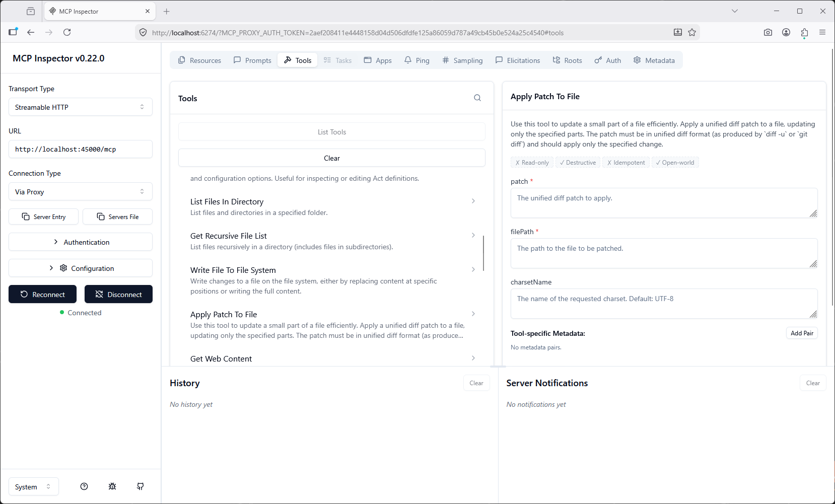The width and height of the screenshot is (835, 504).
Task: Open the Apps tab
Action: (378, 60)
